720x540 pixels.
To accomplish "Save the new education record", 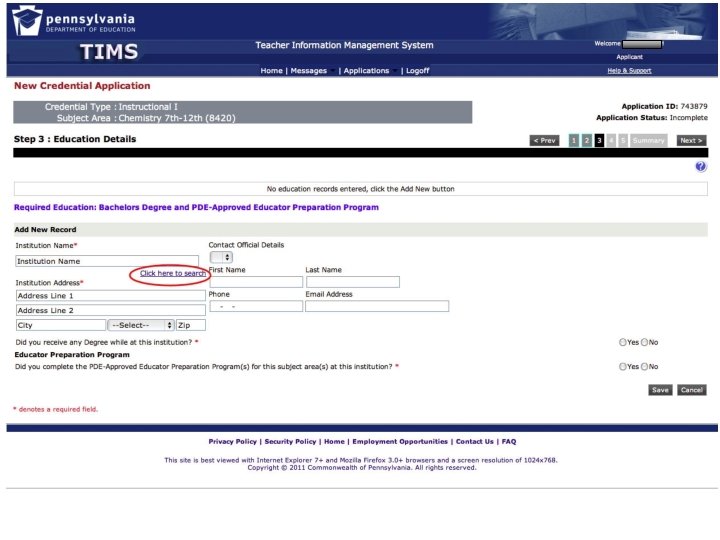I will (660, 390).
